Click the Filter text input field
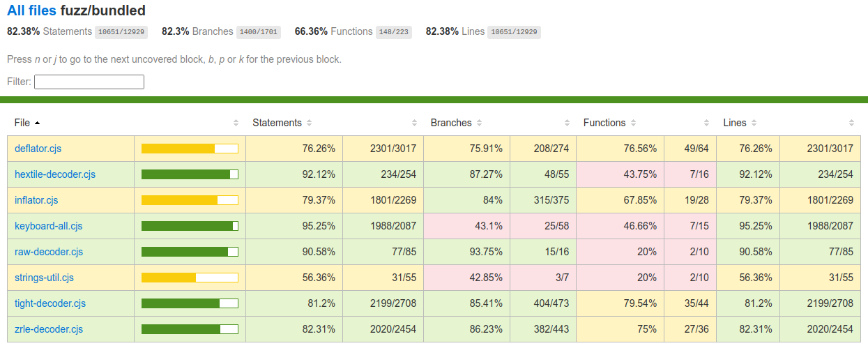Image resolution: width=868 pixels, height=355 pixels. tap(89, 82)
